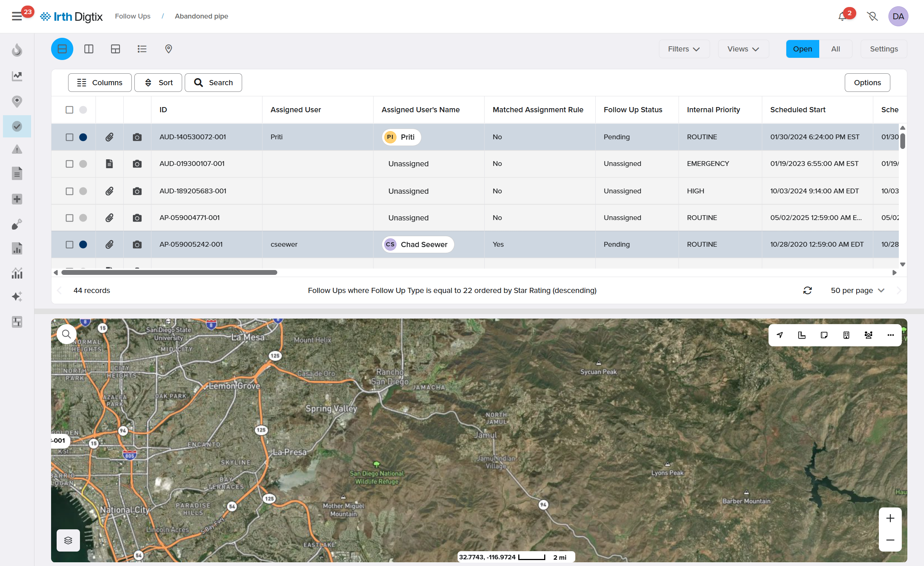
Task: Click the map pin view icon in toolbar
Action: tap(168, 49)
